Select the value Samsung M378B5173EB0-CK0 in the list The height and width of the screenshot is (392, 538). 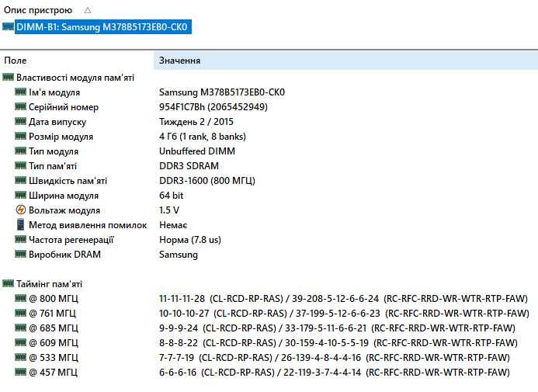tap(222, 92)
